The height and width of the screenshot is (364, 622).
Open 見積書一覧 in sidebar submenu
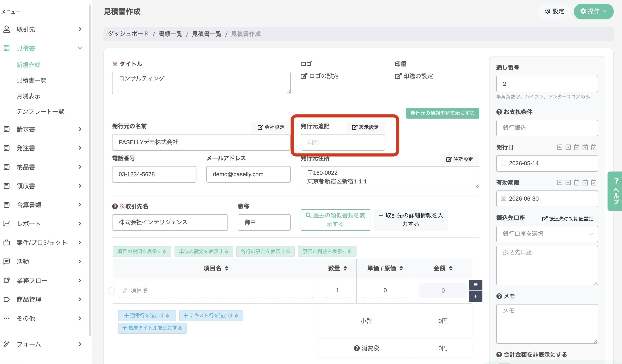[x=31, y=80]
